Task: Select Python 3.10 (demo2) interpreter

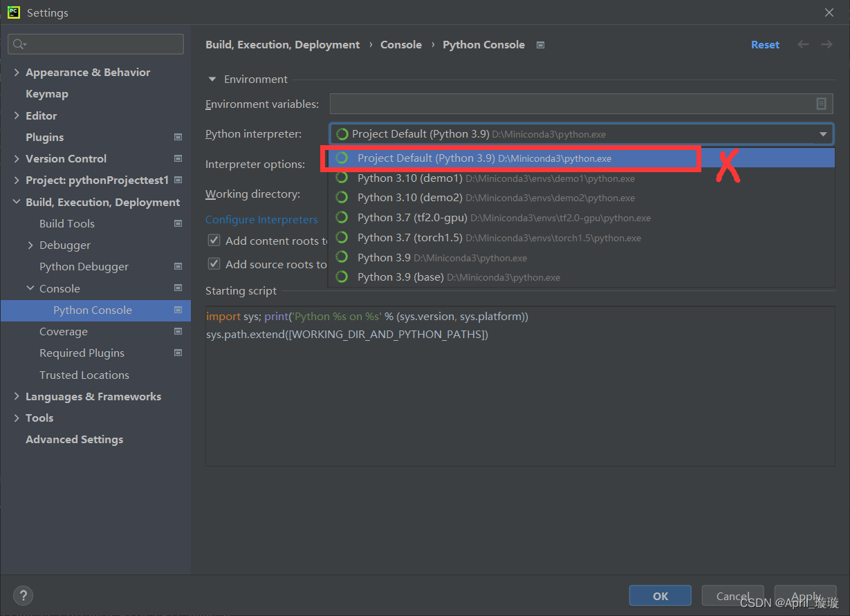Action: tap(581, 198)
